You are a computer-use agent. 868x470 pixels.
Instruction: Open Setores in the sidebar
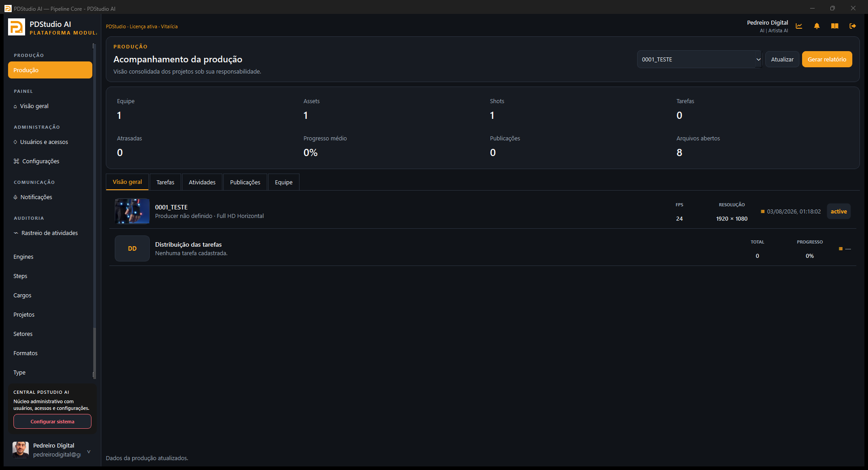(x=50, y=334)
